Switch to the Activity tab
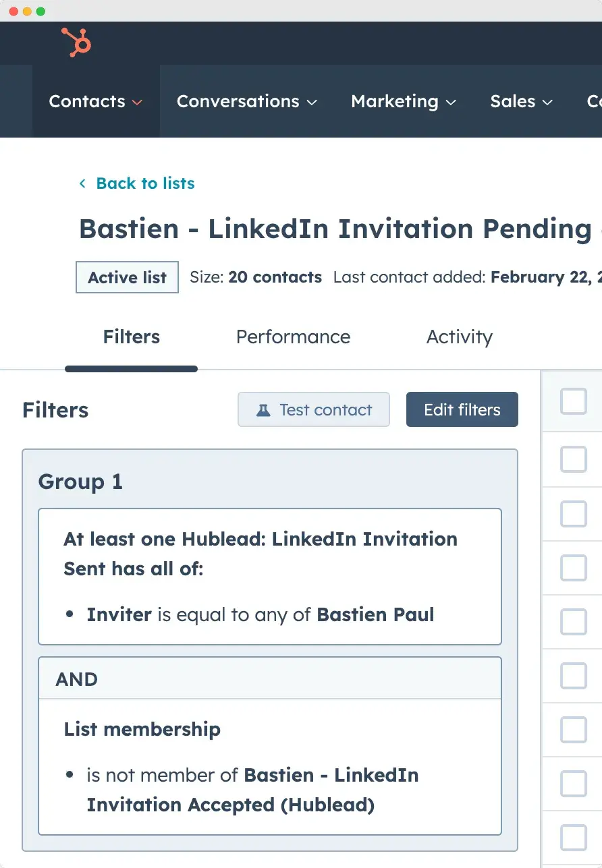The width and height of the screenshot is (602, 868). click(459, 337)
